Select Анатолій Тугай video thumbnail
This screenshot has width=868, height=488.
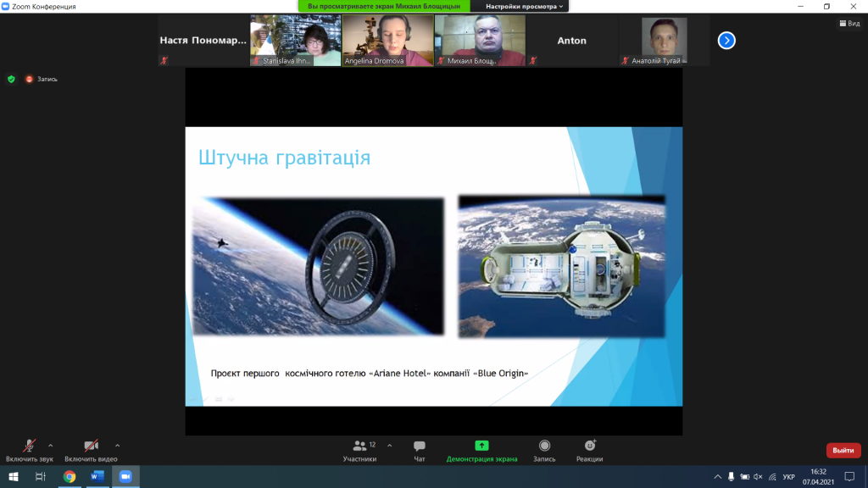665,41
